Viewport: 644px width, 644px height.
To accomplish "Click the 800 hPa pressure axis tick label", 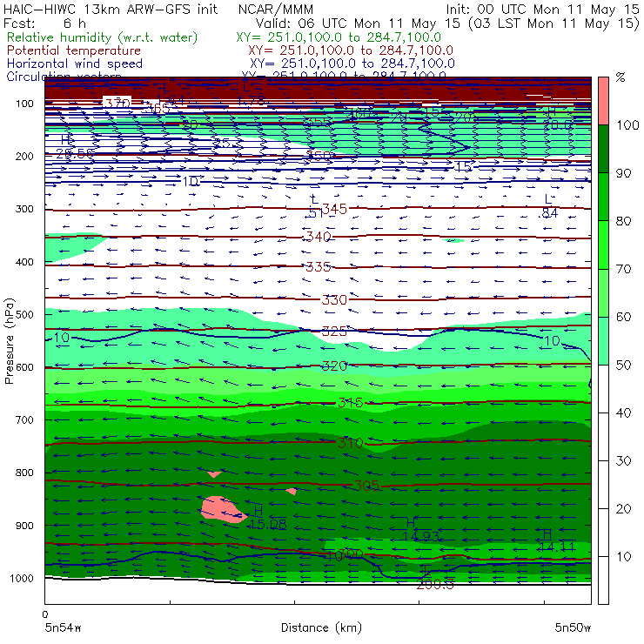I will (24, 473).
